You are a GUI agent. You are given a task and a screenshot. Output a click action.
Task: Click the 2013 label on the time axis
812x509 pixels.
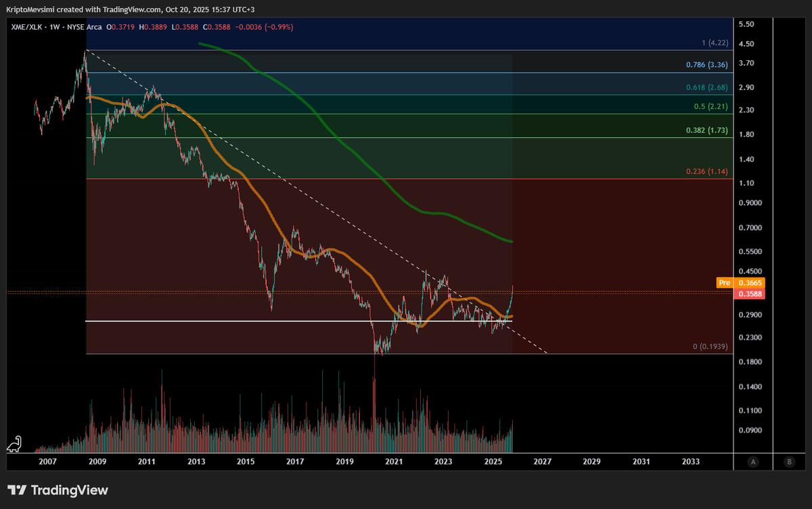(x=196, y=462)
